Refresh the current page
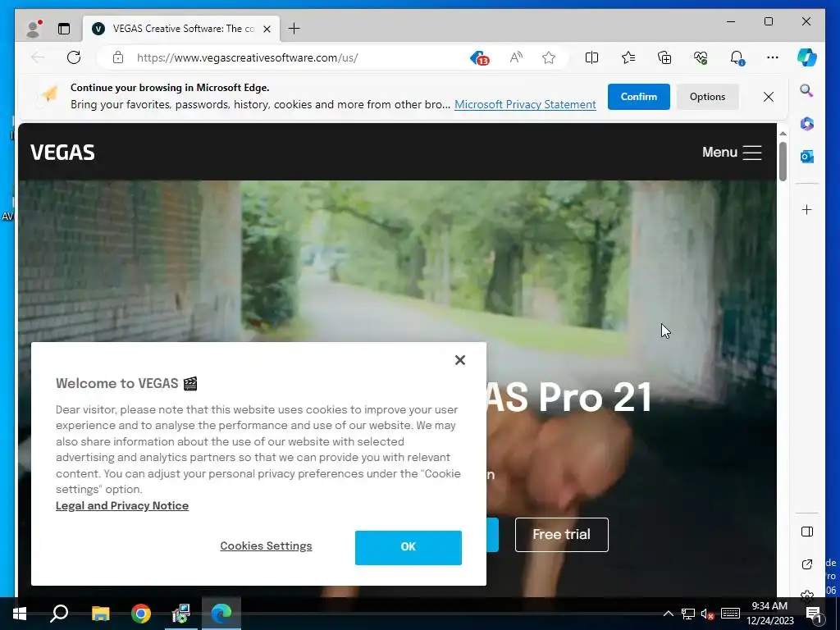The image size is (840, 630). click(x=74, y=57)
